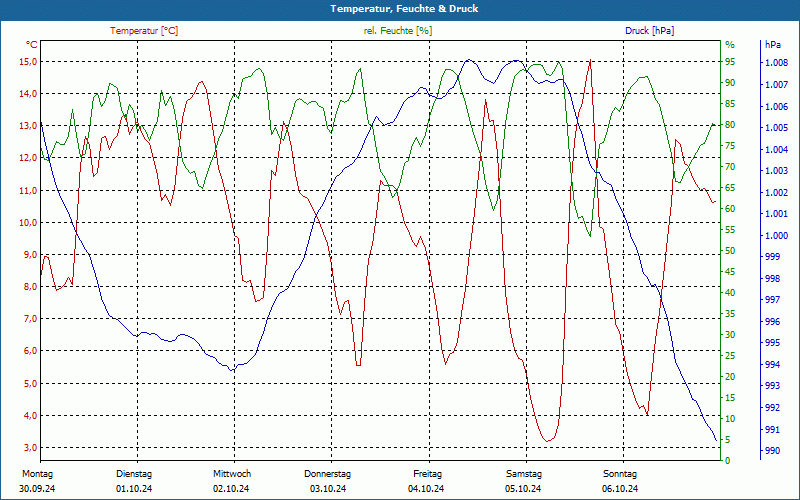This screenshot has width=800, height=500.
Task: Click the '95' humidity axis value
Action: pyautogui.click(x=730, y=62)
